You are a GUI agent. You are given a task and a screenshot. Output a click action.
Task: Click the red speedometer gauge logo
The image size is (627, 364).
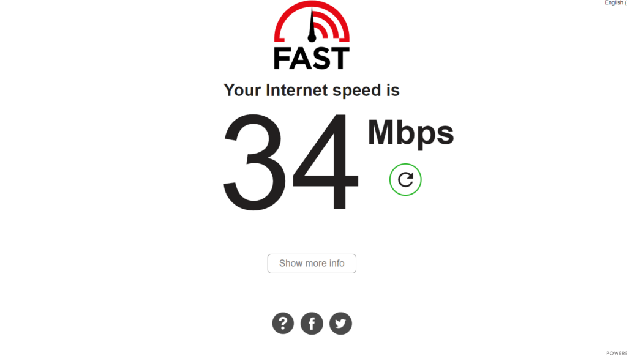coord(312,21)
